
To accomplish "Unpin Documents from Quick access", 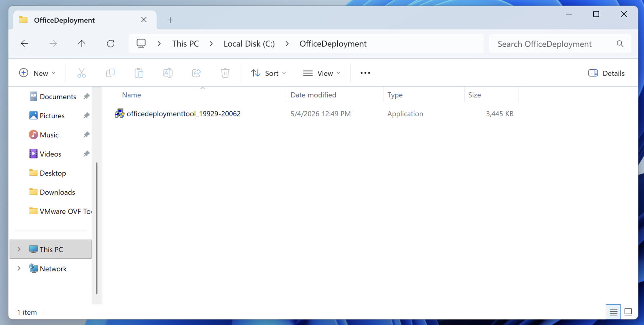I will 87,96.
